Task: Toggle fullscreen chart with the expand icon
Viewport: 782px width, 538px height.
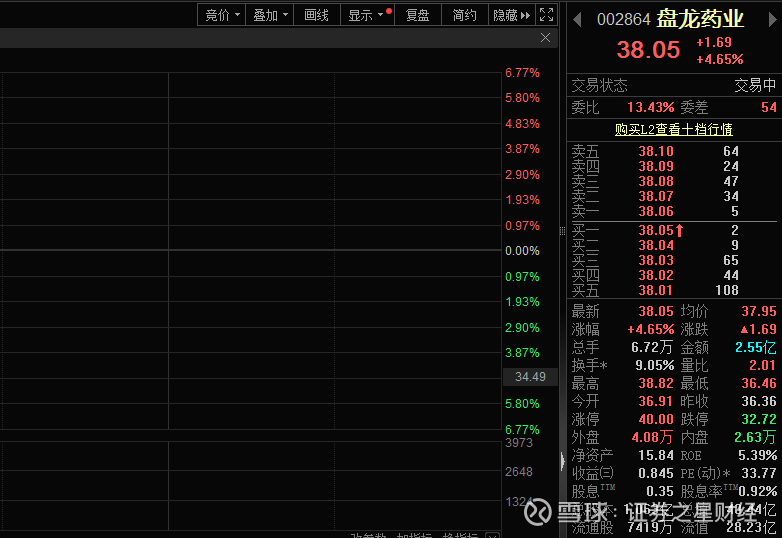Action: tap(547, 15)
